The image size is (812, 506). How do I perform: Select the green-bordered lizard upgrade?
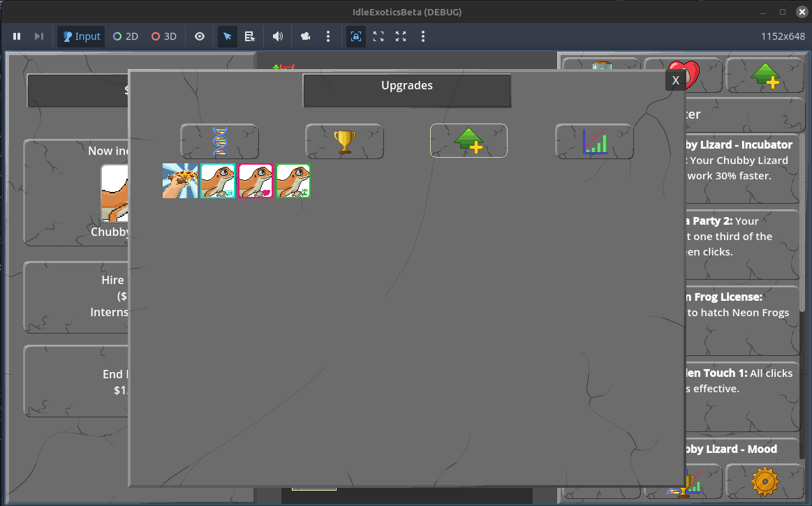[293, 181]
